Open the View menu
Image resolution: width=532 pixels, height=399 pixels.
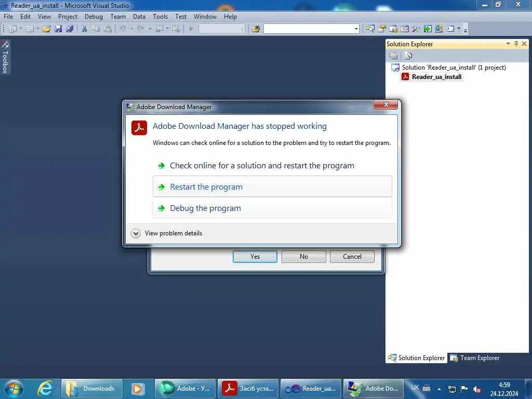click(x=44, y=17)
